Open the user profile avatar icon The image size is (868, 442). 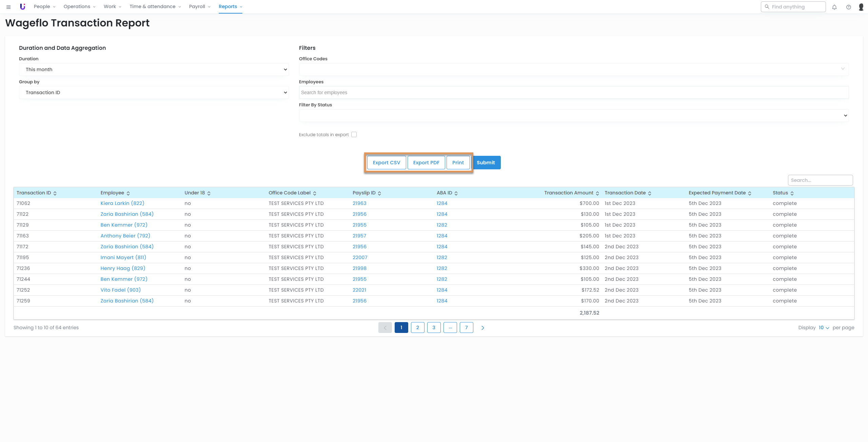(861, 7)
